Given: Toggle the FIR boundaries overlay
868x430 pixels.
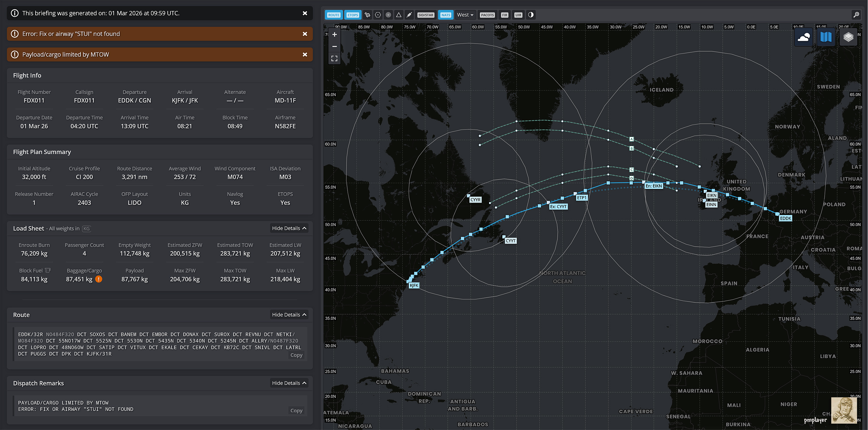Looking at the screenshot, I should coord(504,15).
